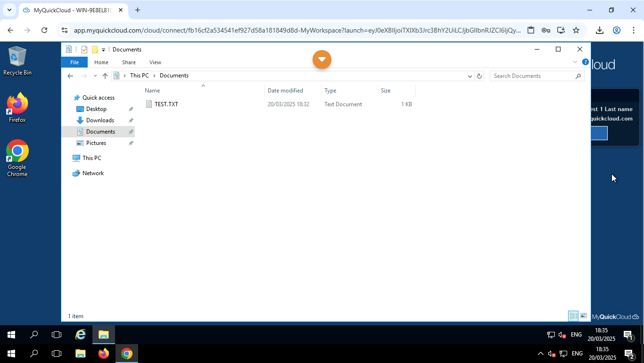The height and width of the screenshot is (363, 644).
Task: Select Quick access in the navigation pane
Action: click(99, 98)
